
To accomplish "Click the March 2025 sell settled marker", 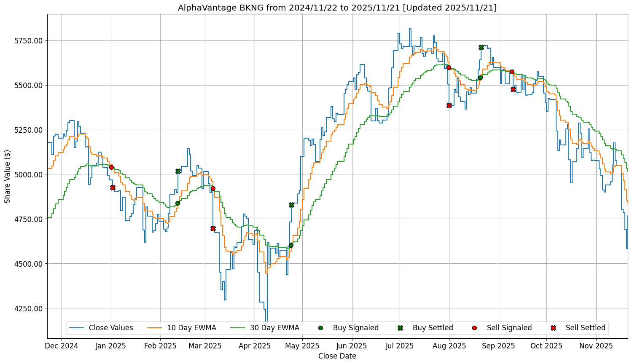I will pos(213,228).
